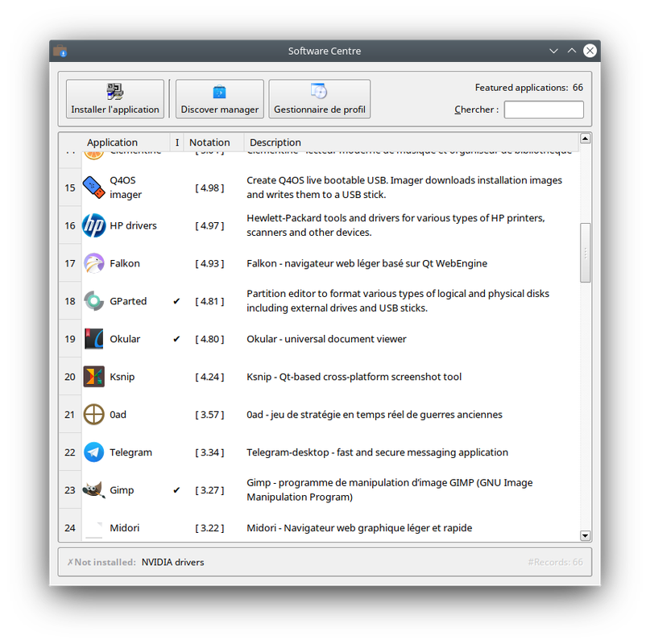Click the scrollbar up arrow
This screenshot has height=644, width=650.
click(x=585, y=138)
